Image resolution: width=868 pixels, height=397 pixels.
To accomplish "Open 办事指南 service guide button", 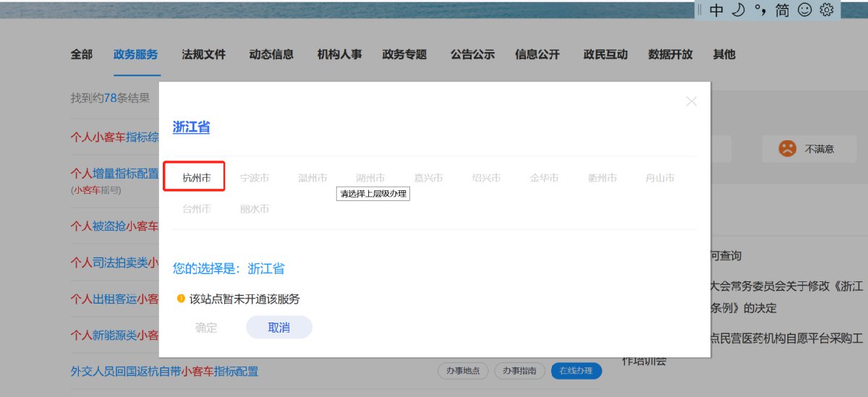I will (520, 371).
